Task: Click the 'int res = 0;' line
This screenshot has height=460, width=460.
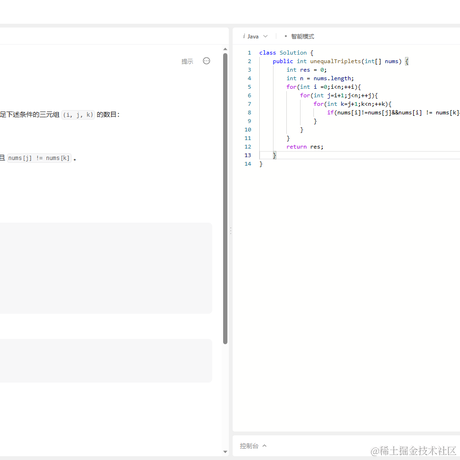Action: click(x=307, y=70)
